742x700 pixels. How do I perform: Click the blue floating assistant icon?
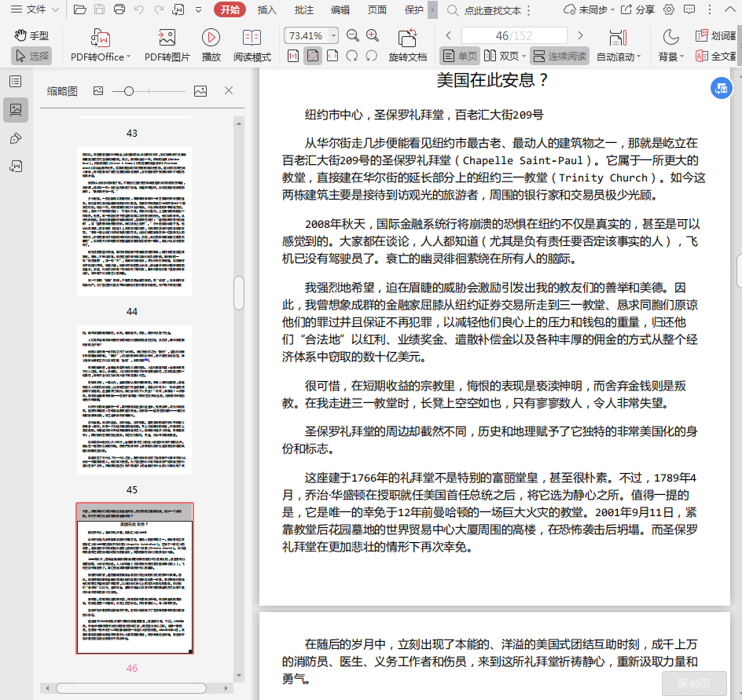coord(722,88)
